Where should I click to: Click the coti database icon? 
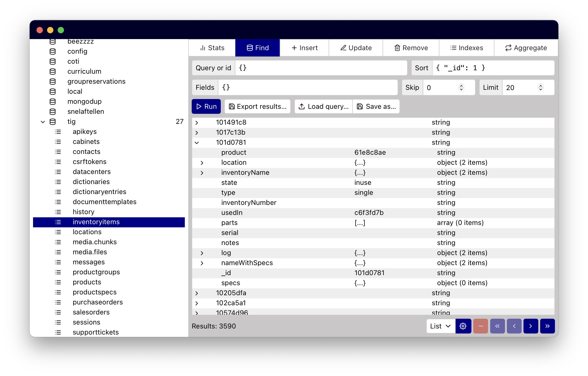click(x=53, y=61)
